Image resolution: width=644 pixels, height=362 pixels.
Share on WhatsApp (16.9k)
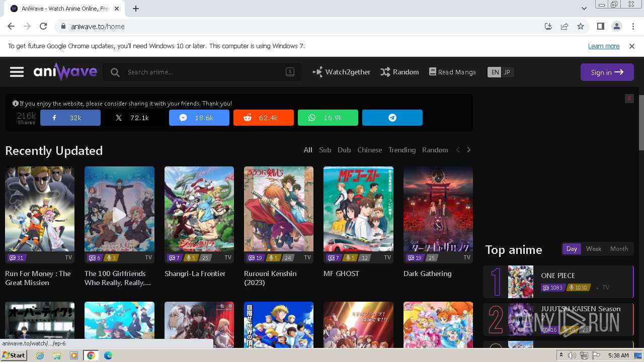pos(328,118)
